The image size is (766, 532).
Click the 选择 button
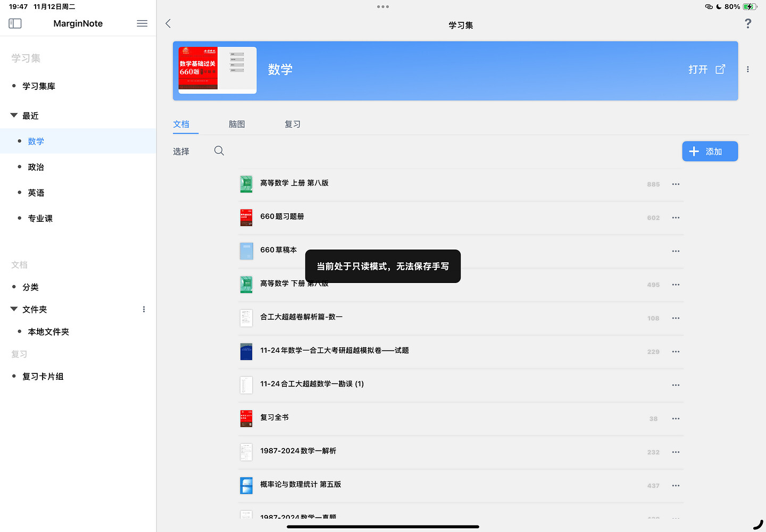(181, 152)
